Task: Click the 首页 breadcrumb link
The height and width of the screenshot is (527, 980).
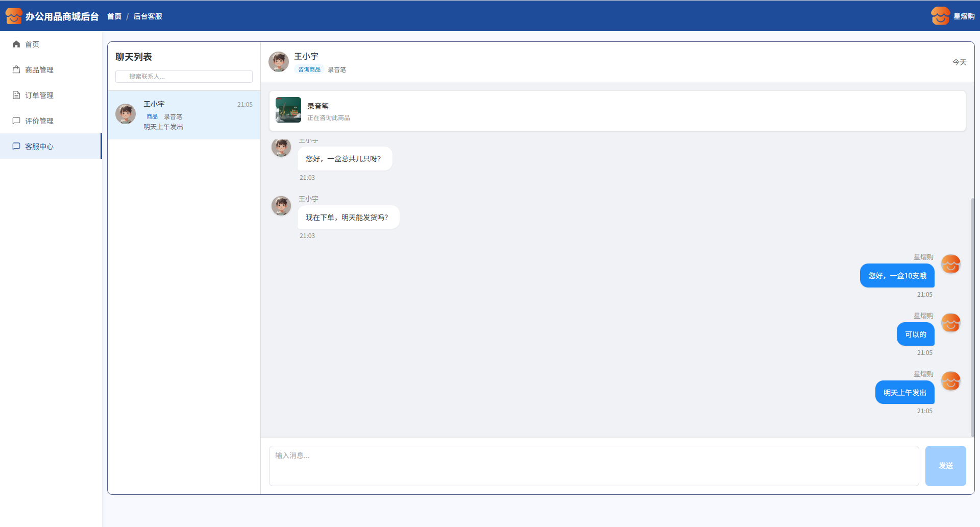Action: point(114,16)
